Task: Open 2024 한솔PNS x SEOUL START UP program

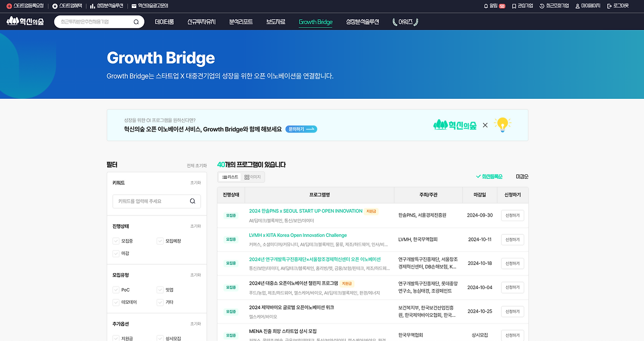Action: [x=305, y=211]
